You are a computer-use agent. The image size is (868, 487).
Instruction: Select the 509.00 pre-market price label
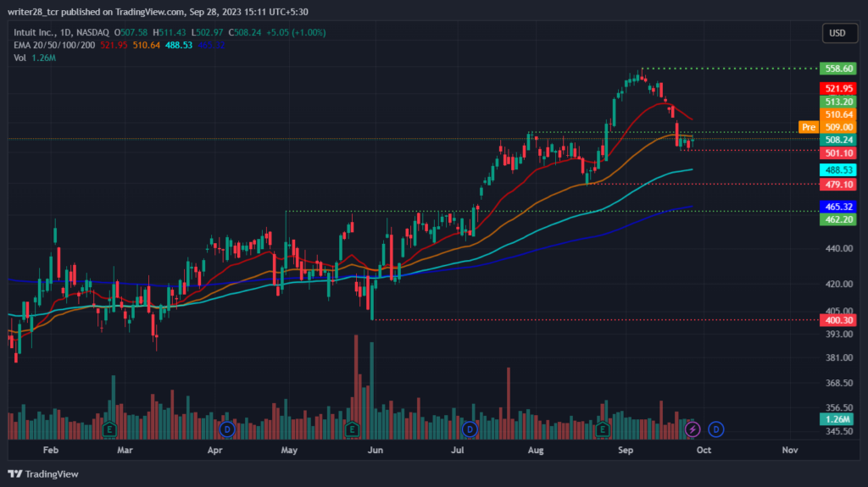838,127
